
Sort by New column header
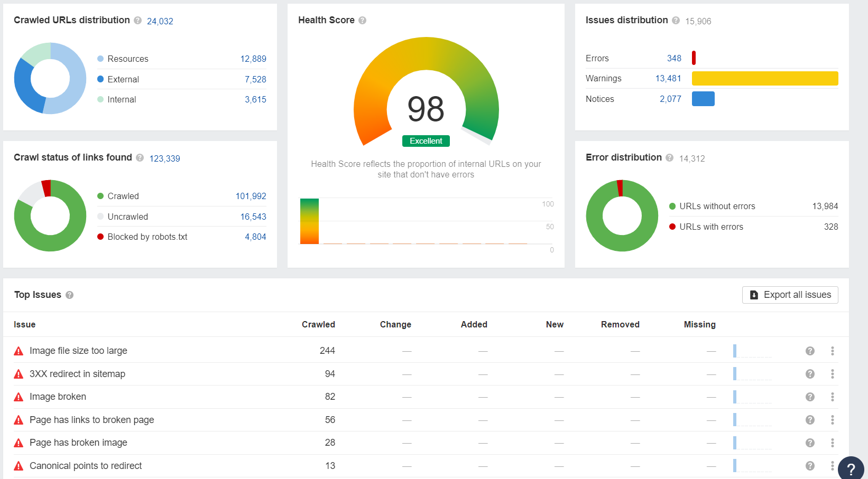(555, 324)
